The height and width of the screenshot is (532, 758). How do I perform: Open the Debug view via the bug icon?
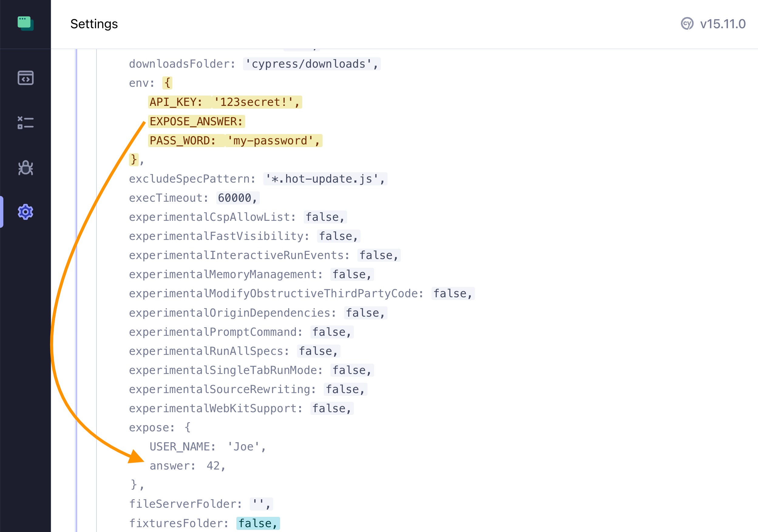click(25, 168)
